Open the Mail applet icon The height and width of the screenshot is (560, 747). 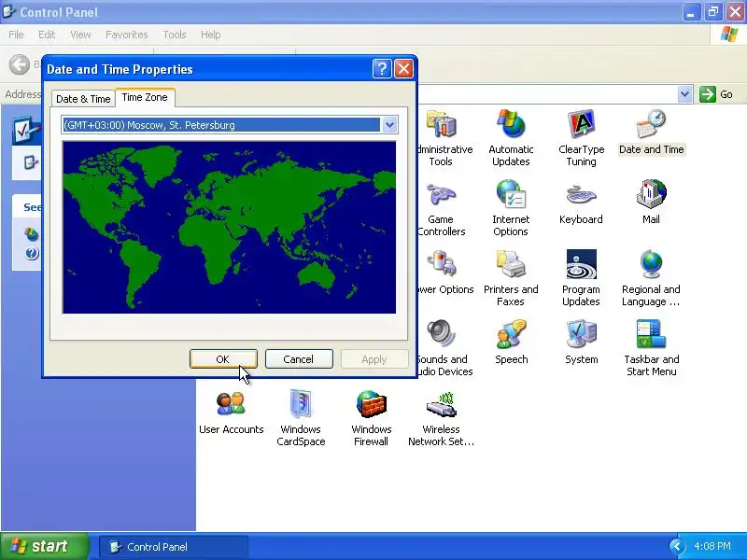point(651,195)
